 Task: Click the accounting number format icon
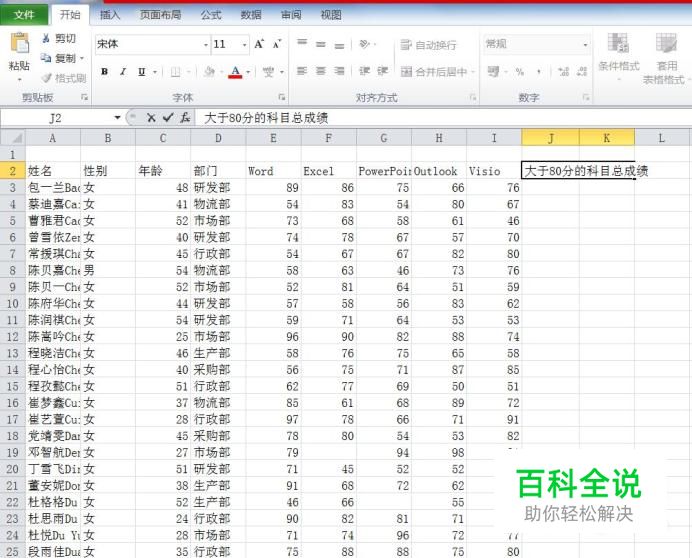493,72
